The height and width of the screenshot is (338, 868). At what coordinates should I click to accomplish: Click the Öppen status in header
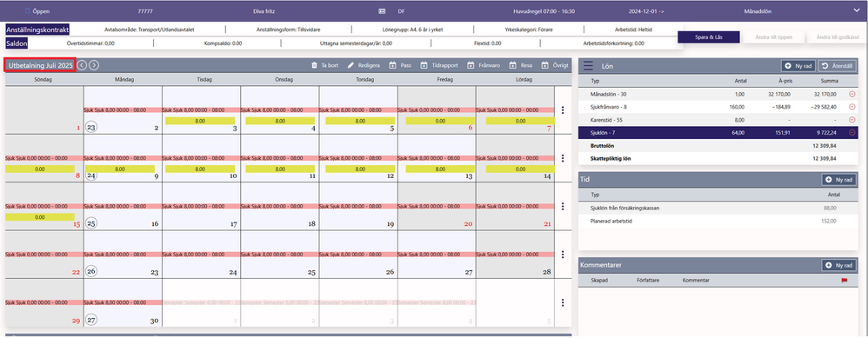click(42, 10)
